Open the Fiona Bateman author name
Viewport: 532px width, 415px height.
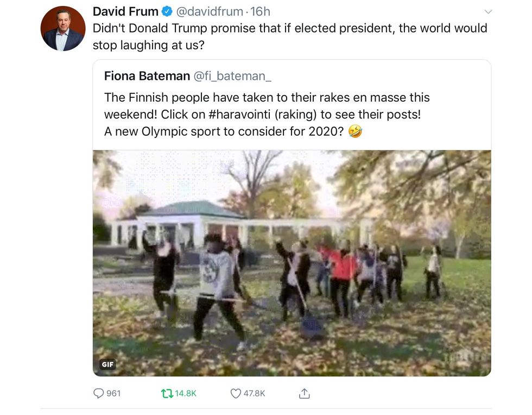coord(147,76)
